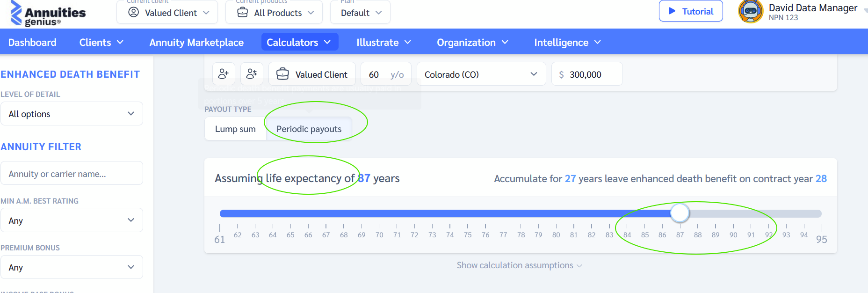Click the David Data Manager avatar
This screenshot has width=868, height=293.
[x=751, y=11]
